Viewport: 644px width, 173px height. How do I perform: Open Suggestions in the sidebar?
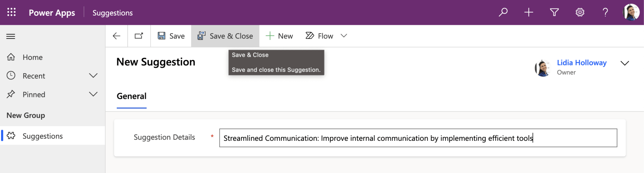42,136
